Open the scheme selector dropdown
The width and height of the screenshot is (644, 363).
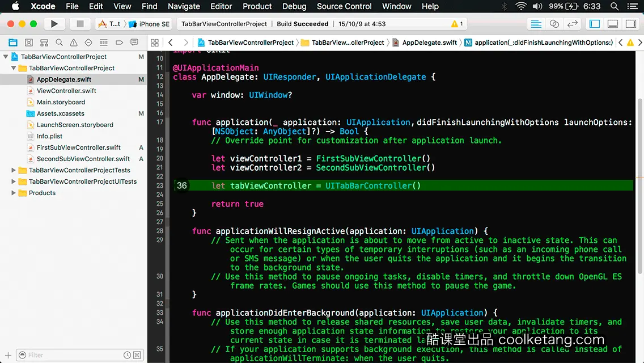[x=109, y=24]
